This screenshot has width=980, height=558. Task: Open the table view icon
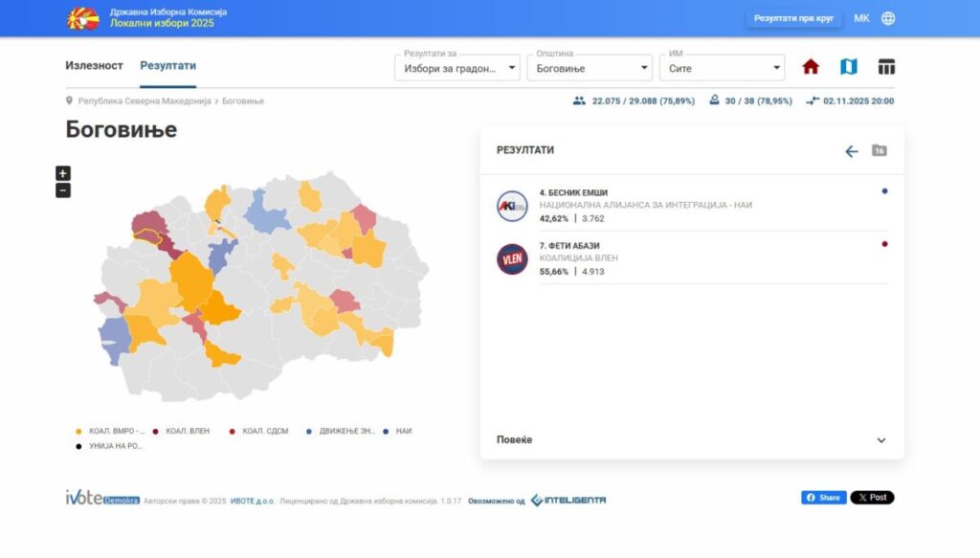pos(887,67)
